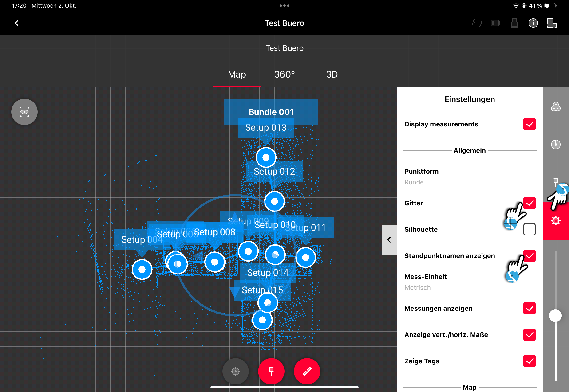Screen dimensions: 569x392
Task: Open the info icon in top bar
Action: pos(533,23)
